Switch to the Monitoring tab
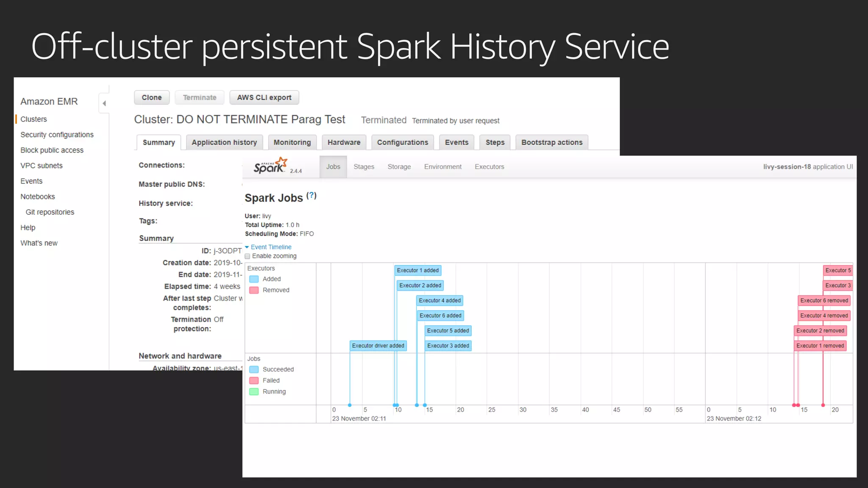Viewport: 868px width, 488px height. coord(292,142)
